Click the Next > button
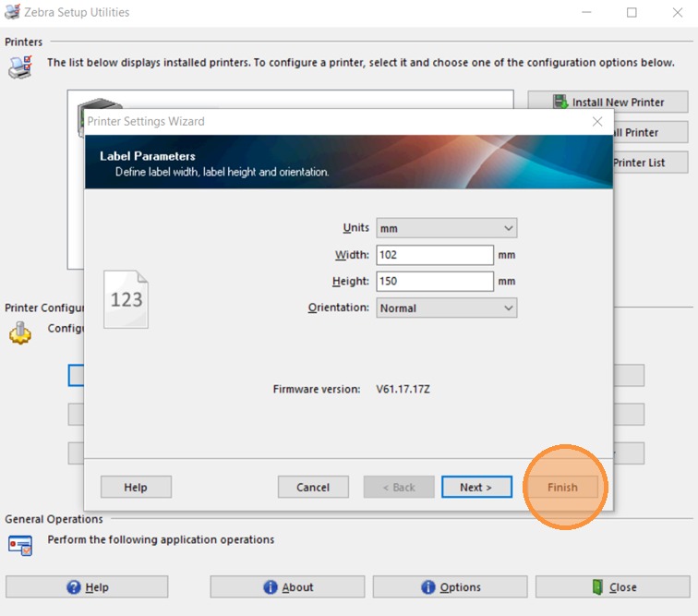The height and width of the screenshot is (616, 698). point(476,487)
